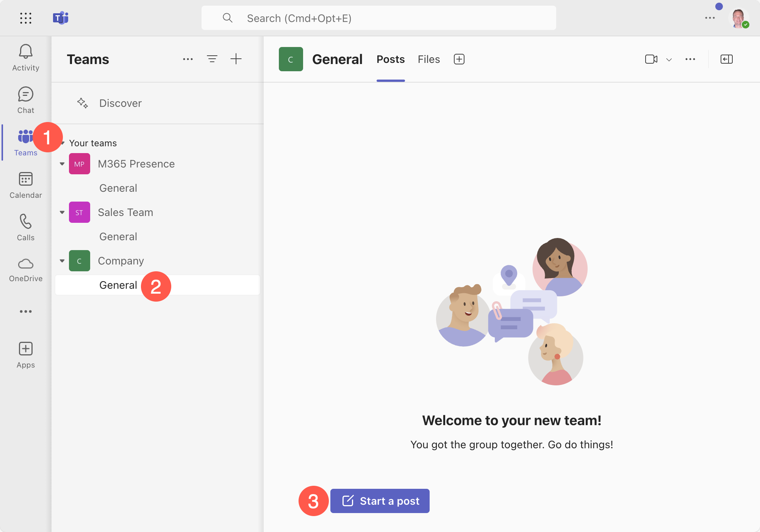The height and width of the screenshot is (532, 760).
Task: Open Teams more options menu
Action: (188, 59)
